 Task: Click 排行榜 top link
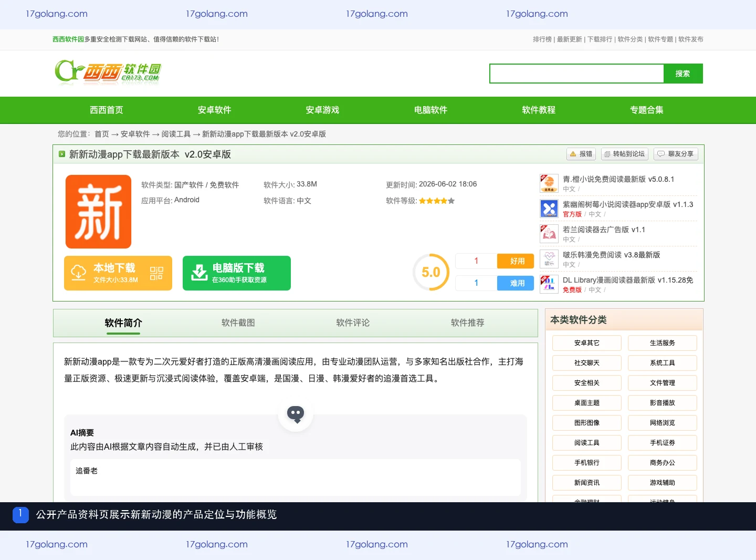[542, 39]
